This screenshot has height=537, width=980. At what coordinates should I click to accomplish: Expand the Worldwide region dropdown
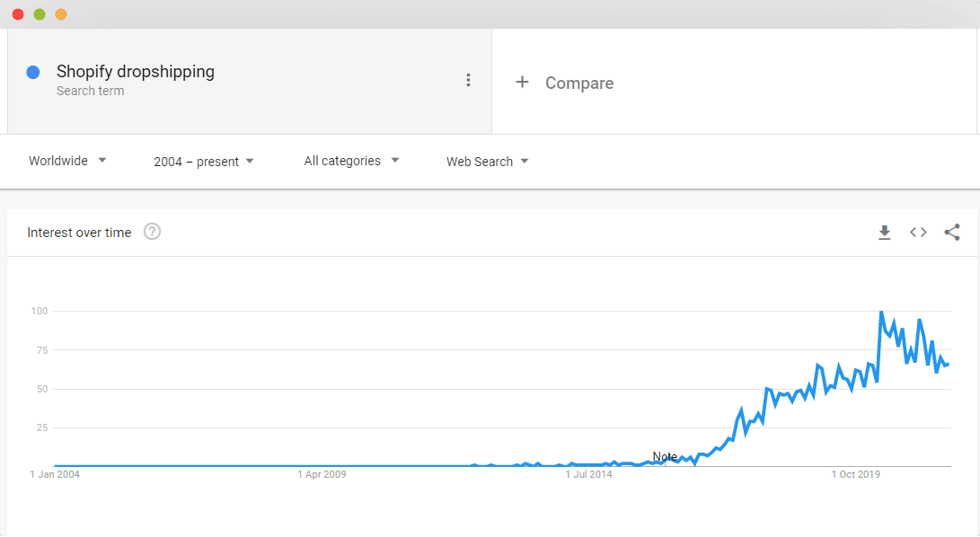coord(67,161)
